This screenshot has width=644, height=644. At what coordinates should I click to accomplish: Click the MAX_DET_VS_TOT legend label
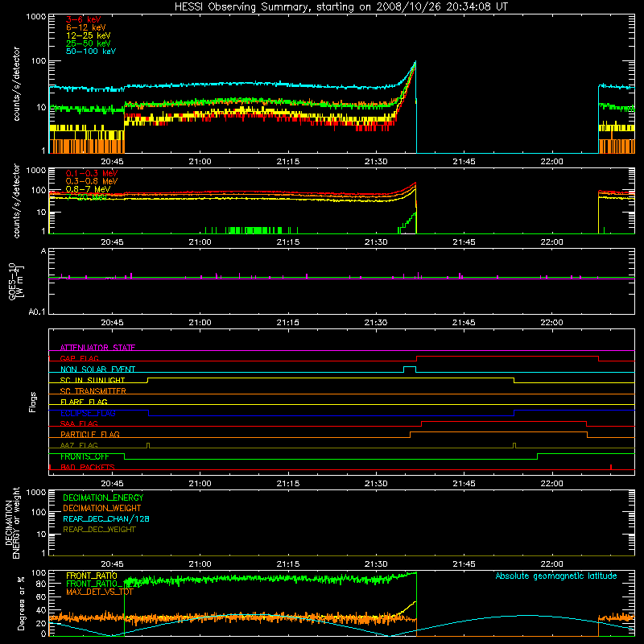click(x=100, y=592)
